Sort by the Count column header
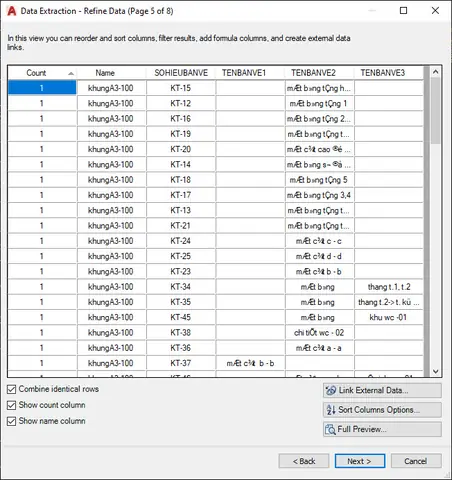This screenshot has width=452, height=480. (x=42, y=73)
